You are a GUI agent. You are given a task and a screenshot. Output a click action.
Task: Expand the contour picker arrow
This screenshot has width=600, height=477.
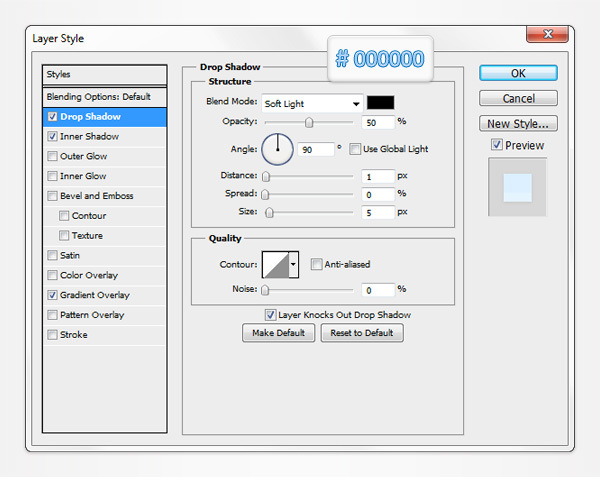pyautogui.click(x=293, y=265)
